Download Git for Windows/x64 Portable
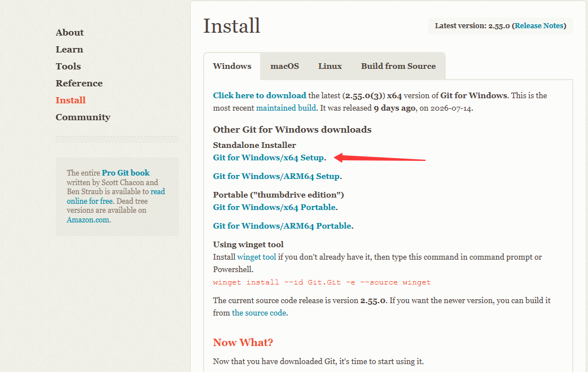 click(x=274, y=207)
